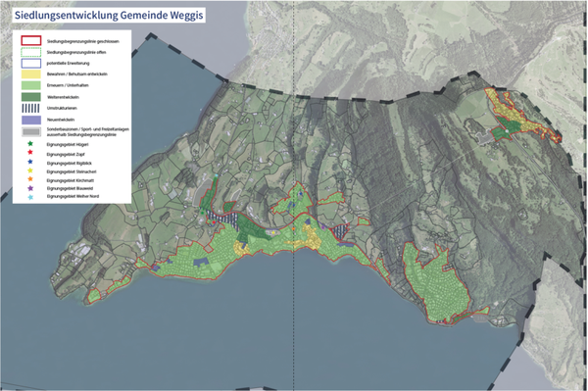
Task: Click the green star marker on the map
Action: pyautogui.click(x=203, y=213)
